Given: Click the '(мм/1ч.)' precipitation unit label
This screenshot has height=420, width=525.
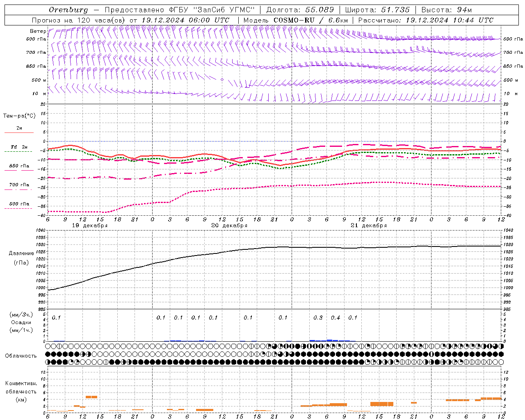Looking at the screenshot, I should [x=21, y=330].
